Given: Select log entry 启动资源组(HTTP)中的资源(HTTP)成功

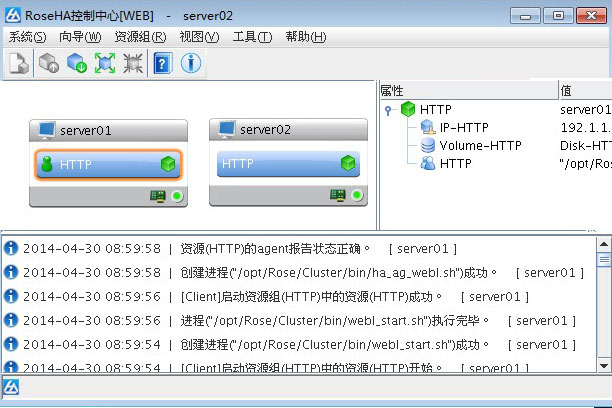Looking at the screenshot, I should pyautogui.click(x=300, y=296).
